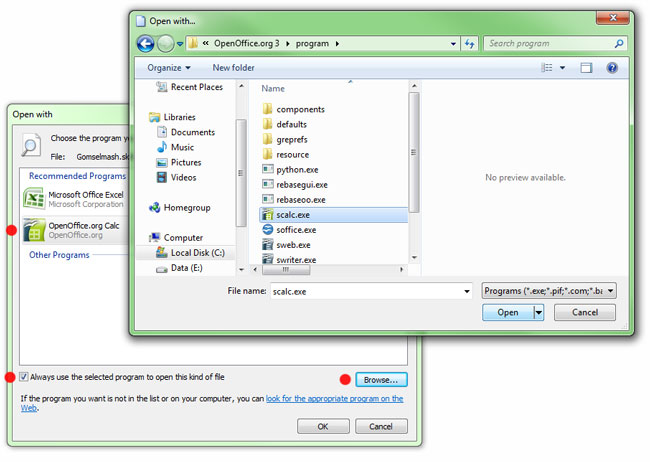Expand the Open button's split arrow
This screenshot has height=462, width=650.
pos(538,312)
